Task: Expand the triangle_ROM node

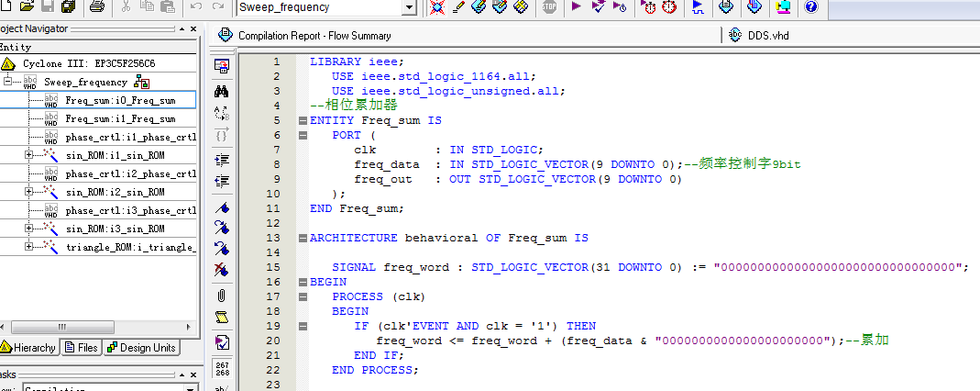Action: 29,247
